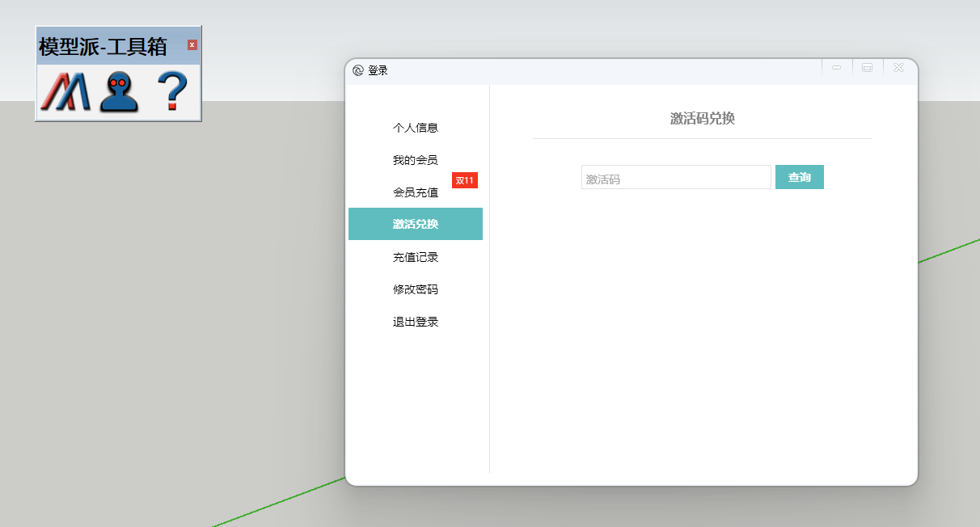Close the 模型派-工具箱 toolbox panel
The image size is (980, 527).
click(192, 45)
